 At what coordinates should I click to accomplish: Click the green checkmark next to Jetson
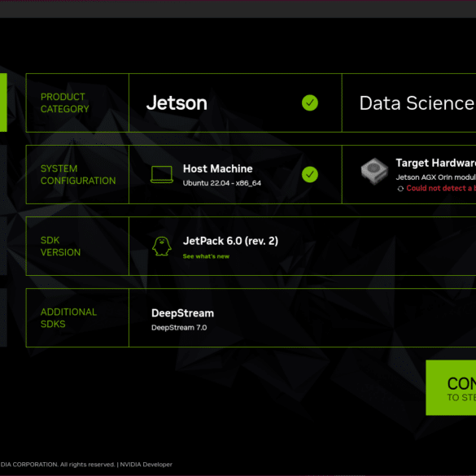(310, 103)
